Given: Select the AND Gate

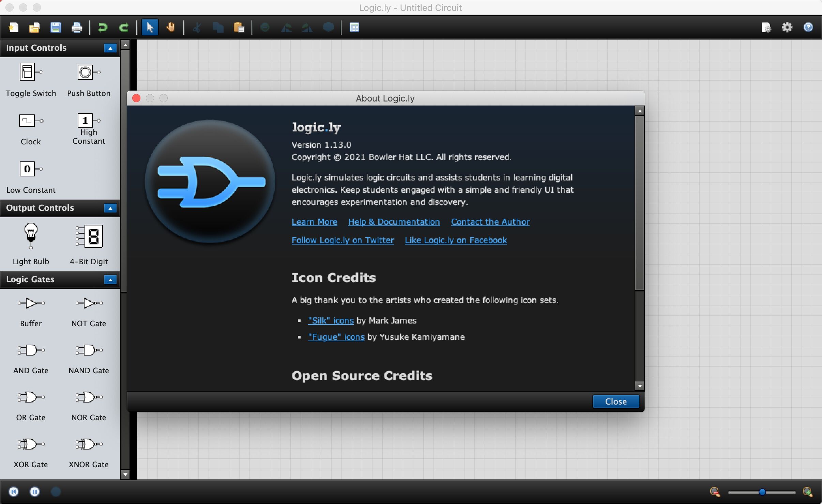Looking at the screenshot, I should [x=31, y=359].
